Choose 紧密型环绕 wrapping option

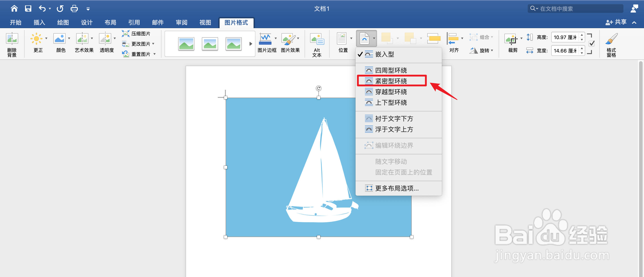pos(391,81)
